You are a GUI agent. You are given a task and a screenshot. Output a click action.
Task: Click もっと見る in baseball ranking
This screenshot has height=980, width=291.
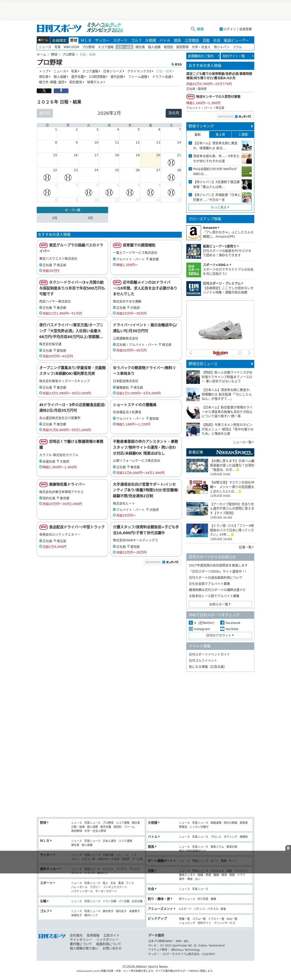220,207
